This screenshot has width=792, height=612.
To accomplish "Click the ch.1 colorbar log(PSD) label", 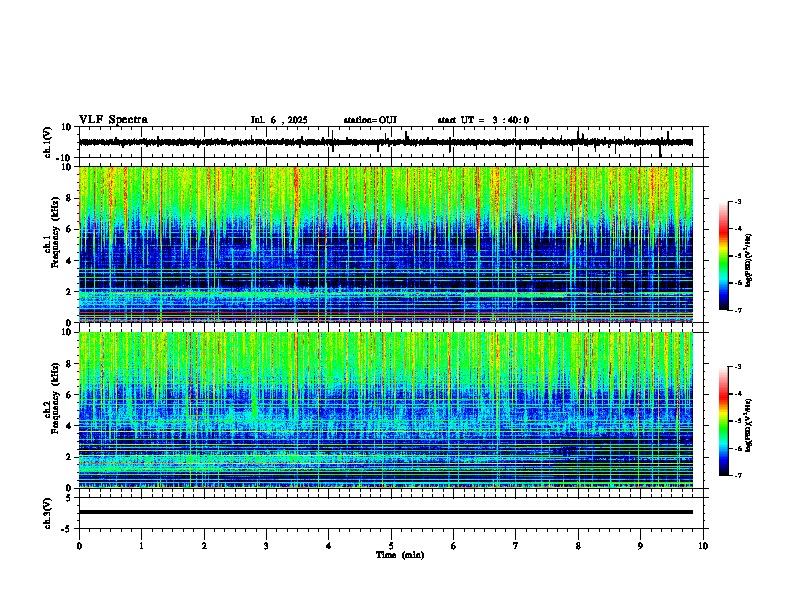I will pos(748,260).
